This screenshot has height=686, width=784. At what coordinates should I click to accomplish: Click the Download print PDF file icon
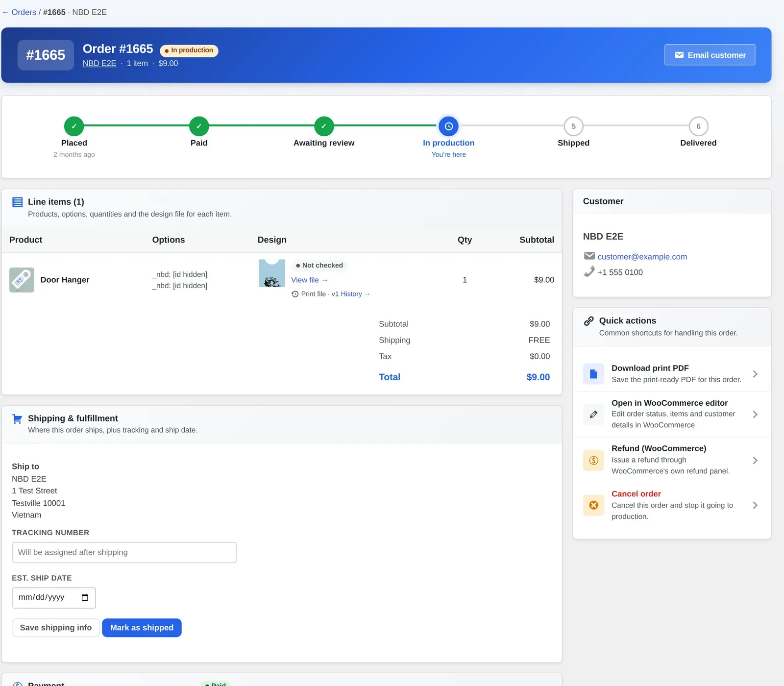point(593,374)
